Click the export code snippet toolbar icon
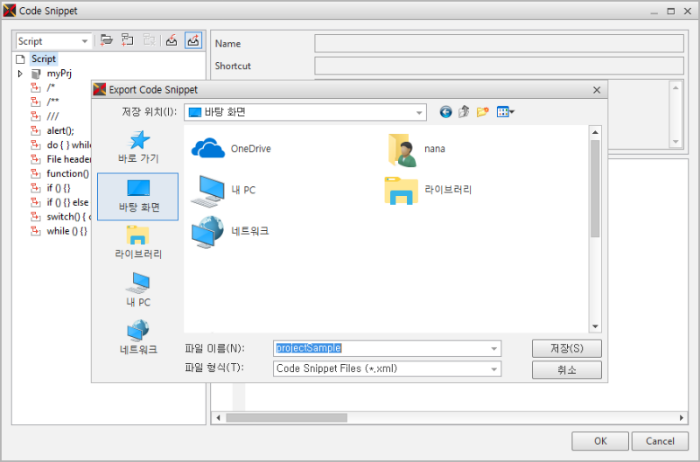Screen dimensions: 700x462 193,42
